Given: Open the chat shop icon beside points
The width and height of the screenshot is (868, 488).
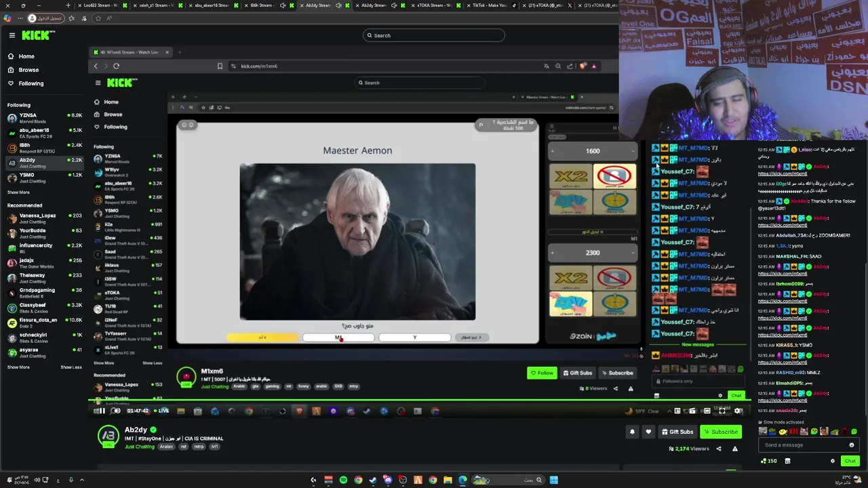Looking at the screenshot, I should pos(787,461).
